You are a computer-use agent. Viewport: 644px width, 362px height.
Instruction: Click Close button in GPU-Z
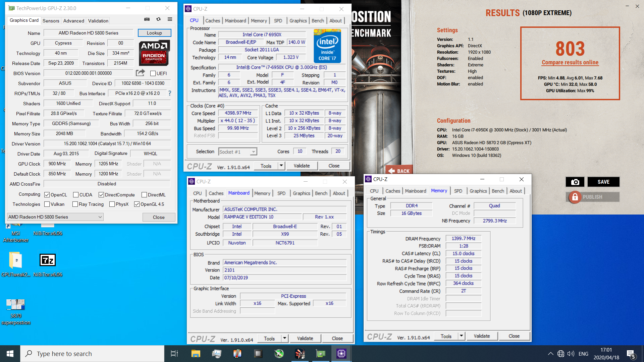click(x=159, y=217)
